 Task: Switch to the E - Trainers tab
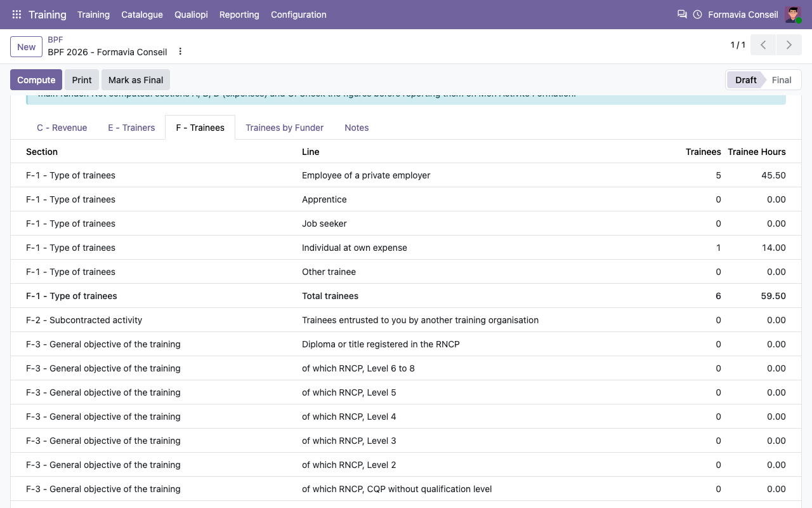[131, 128]
